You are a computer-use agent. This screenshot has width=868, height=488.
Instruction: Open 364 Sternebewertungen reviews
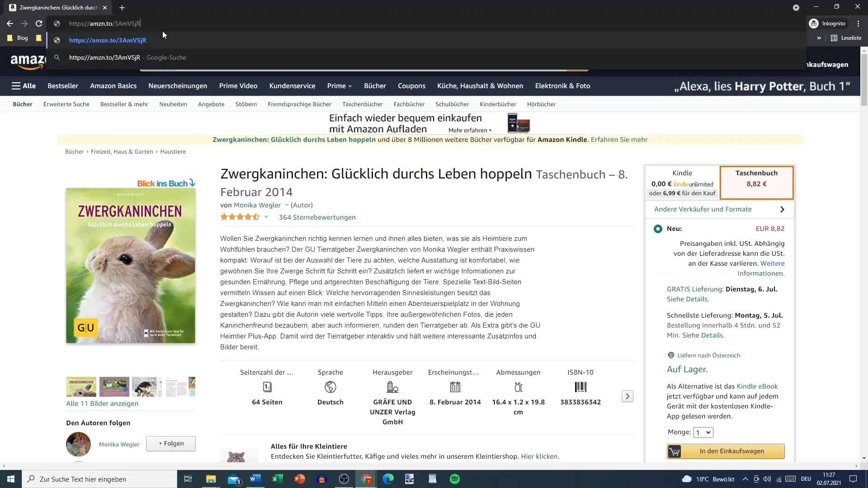(x=317, y=217)
